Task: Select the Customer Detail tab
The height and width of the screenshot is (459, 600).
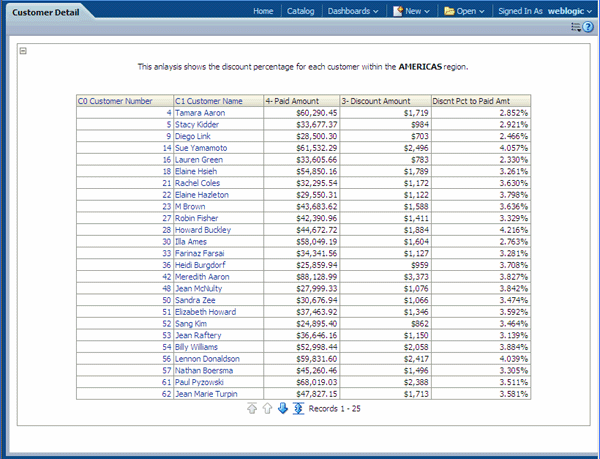Action: (x=46, y=12)
